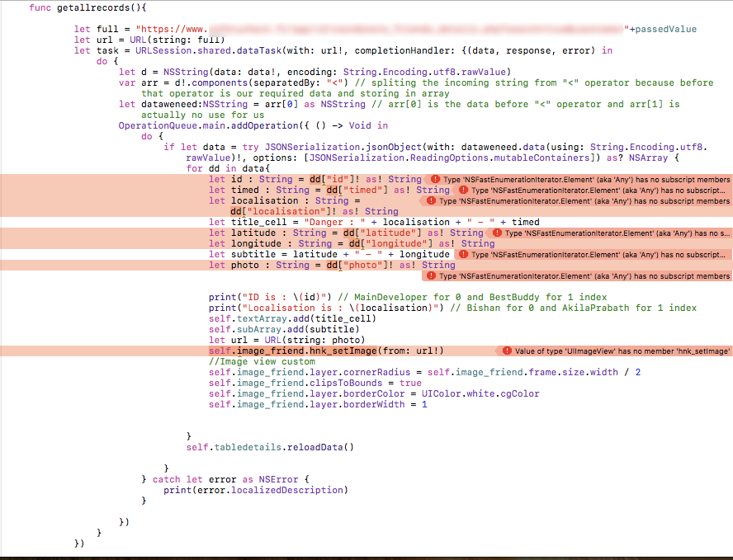Click 'tabledetails' in the code
The image size is (733, 560).
(x=248, y=448)
